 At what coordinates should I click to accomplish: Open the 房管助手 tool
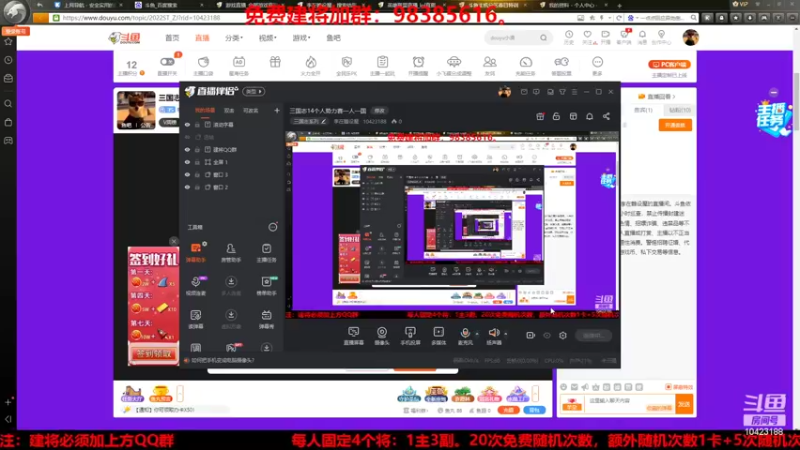231,253
